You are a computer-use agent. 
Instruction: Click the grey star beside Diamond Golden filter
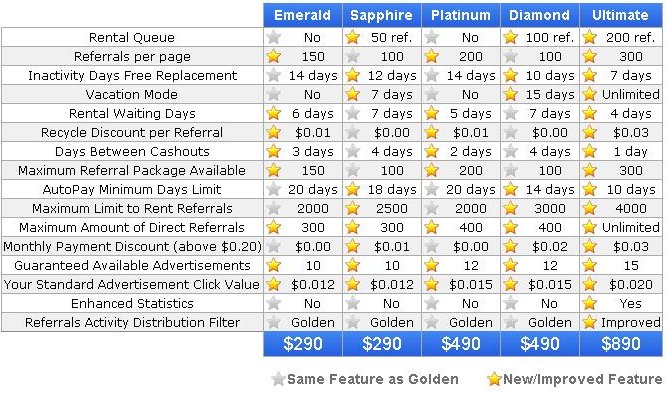tap(511, 322)
